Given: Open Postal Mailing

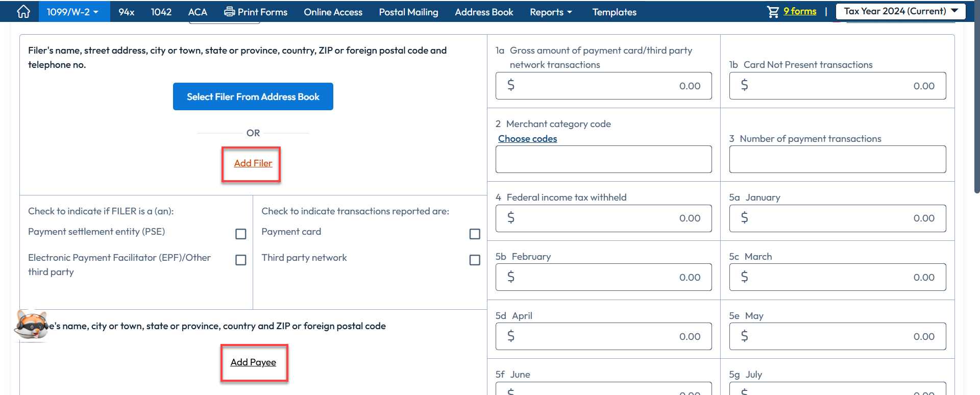Looking at the screenshot, I should [x=408, y=12].
